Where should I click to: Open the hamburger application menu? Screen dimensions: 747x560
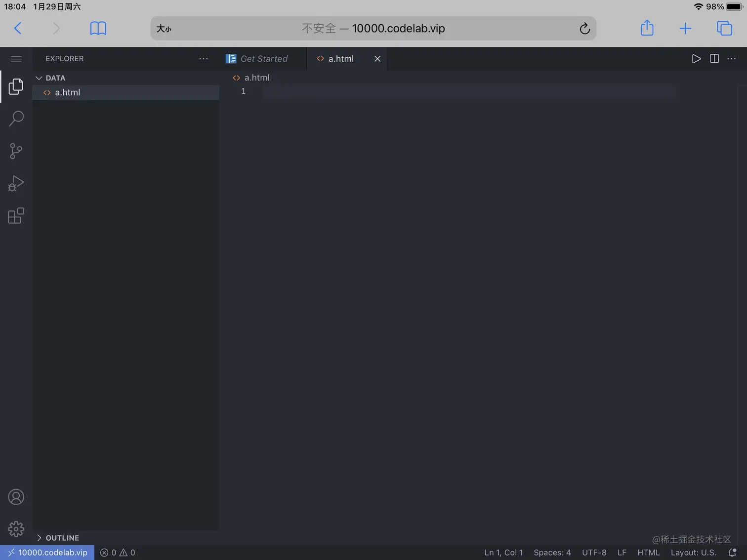click(x=16, y=59)
